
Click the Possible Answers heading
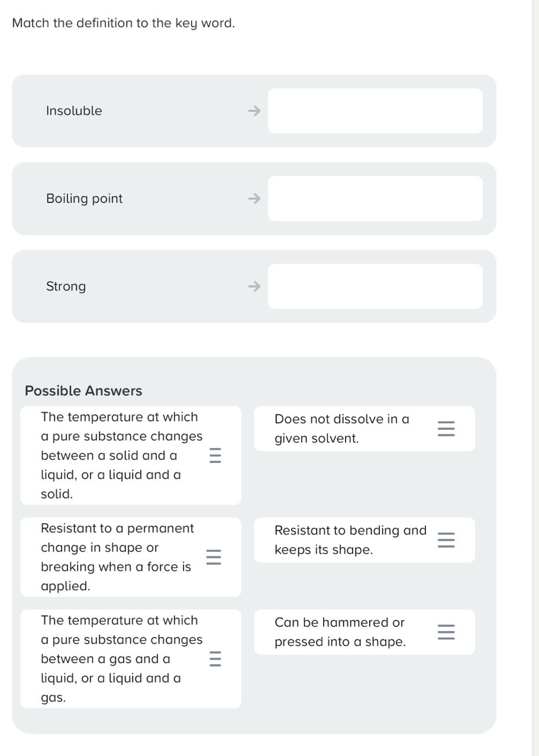[83, 391]
